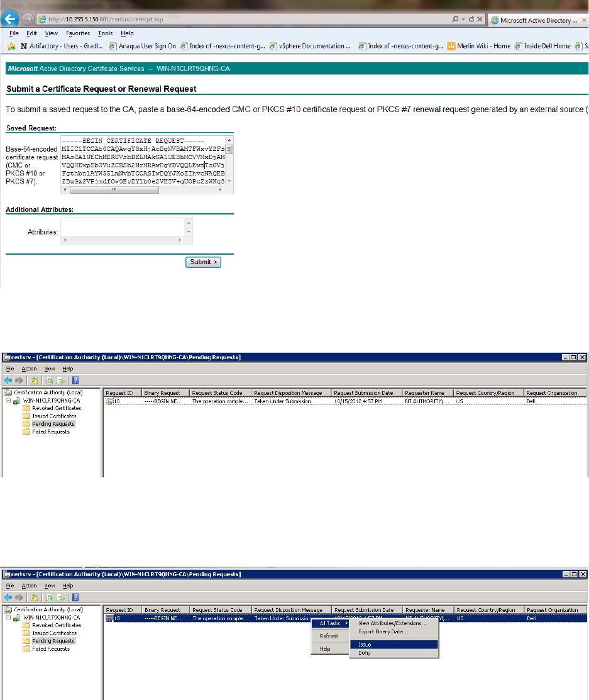The width and height of the screenshot is (589, 700).
Task: Click Help toolbar icon in certsrv window with context menu
Action: point(75,597)
